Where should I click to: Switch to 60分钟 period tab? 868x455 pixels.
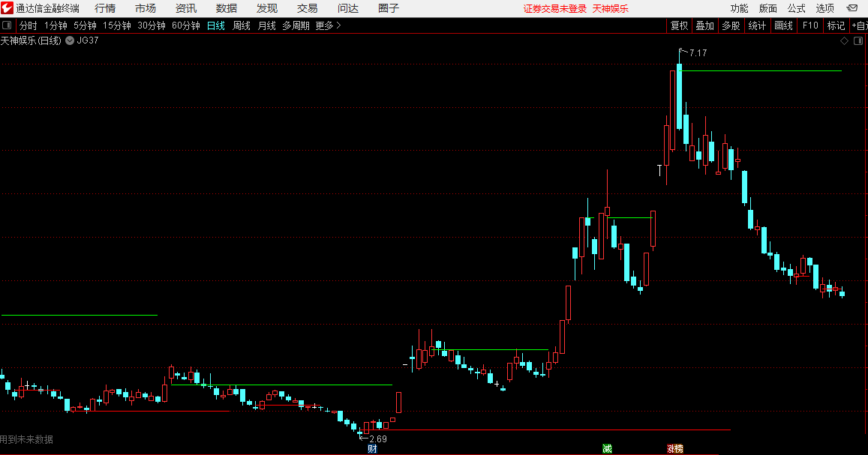[x=186, y=25]
